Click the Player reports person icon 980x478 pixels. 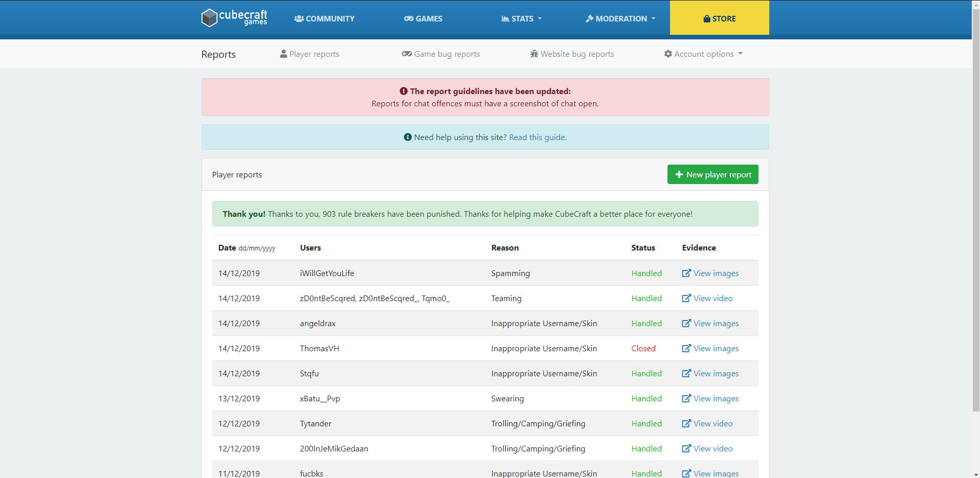283,54
